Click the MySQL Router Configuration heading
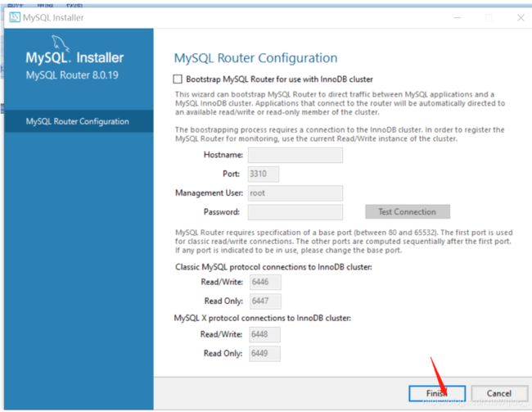Viewport: 532px width, 412px height. (x=255, y=57)
